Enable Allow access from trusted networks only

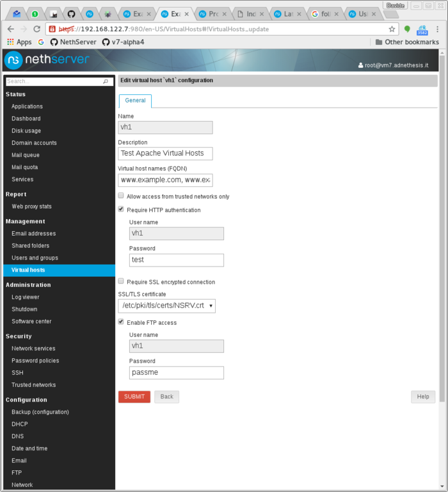121,196
